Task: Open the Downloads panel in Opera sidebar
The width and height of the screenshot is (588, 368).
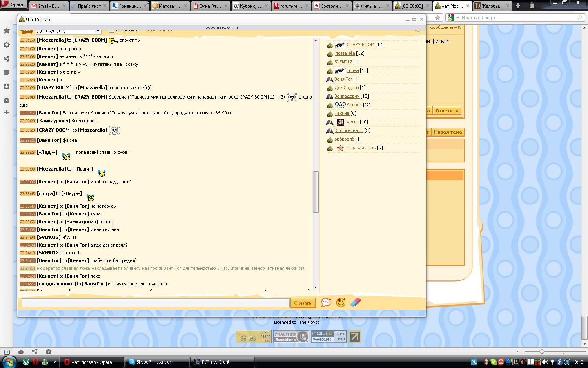Action: click(7, 87)
